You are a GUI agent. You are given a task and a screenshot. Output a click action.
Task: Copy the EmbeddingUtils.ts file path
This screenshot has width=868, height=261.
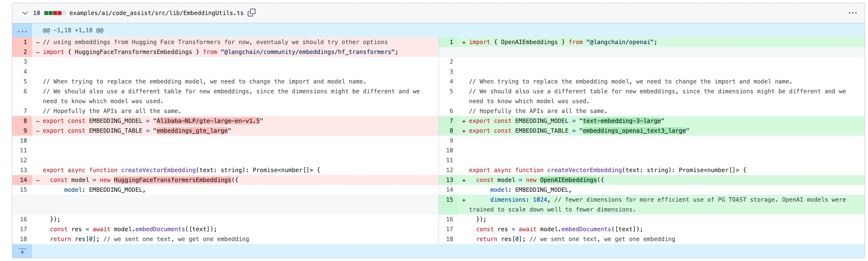251,13
